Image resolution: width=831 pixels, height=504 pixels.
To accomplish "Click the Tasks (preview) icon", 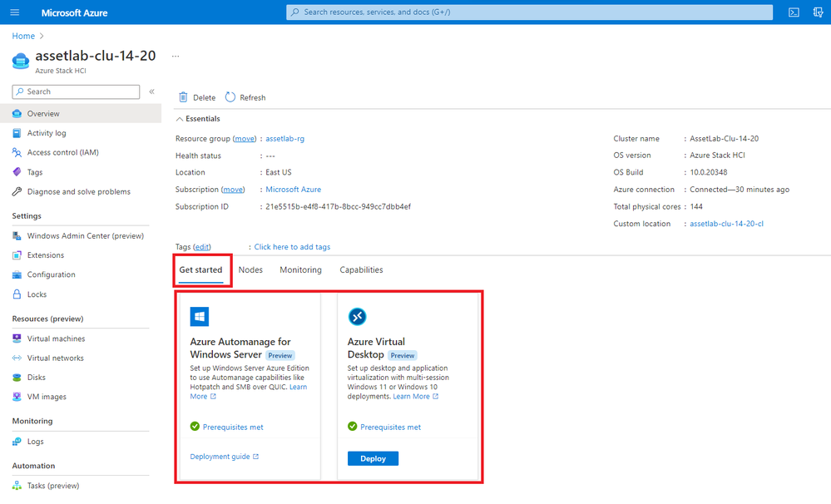I will click(x=17, y=486).
